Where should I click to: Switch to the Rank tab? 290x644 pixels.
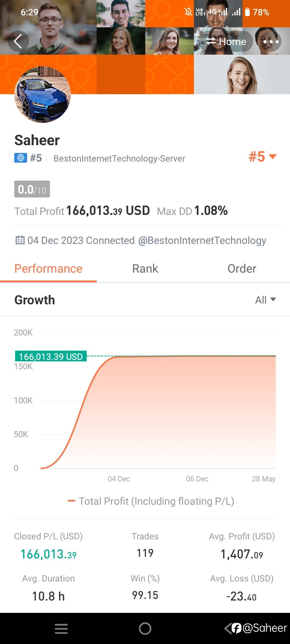point(145,269)
